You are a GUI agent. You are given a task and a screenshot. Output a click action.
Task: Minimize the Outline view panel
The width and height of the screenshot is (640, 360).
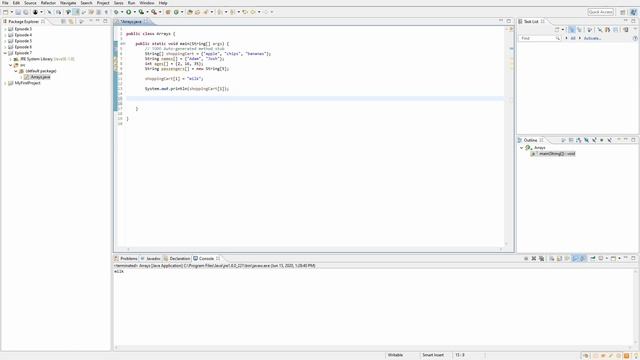click(x=626, y=140)
